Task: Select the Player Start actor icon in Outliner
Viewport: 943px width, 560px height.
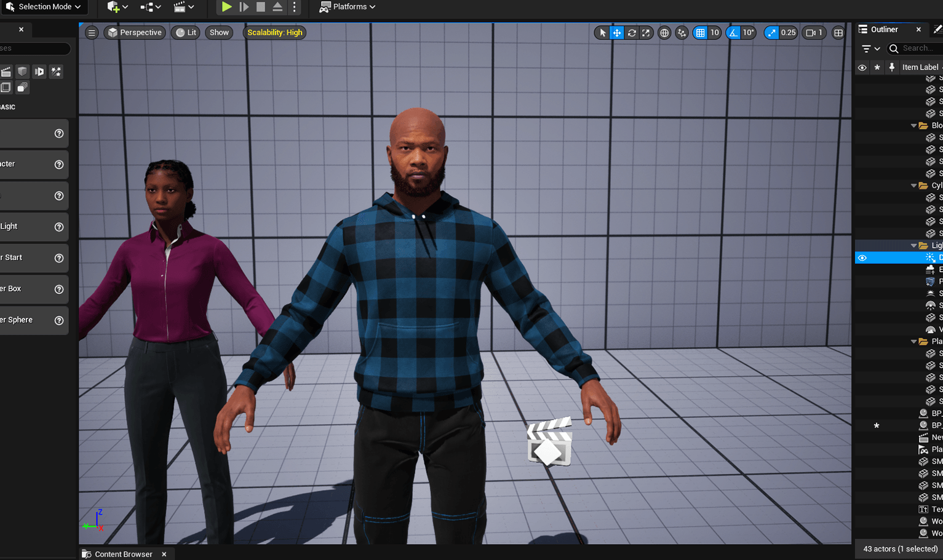Action: [x=923, y=450]
